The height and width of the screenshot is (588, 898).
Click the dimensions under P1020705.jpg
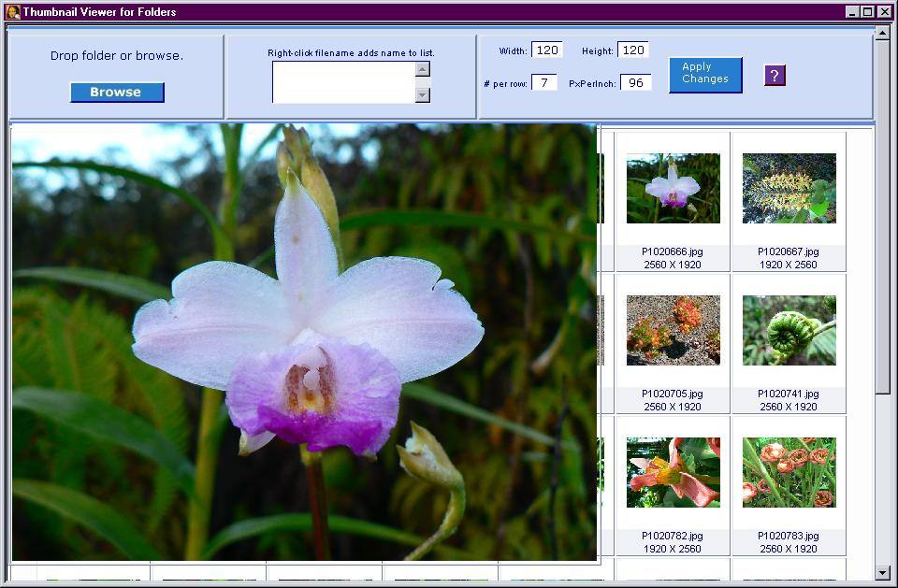point(673,407)
